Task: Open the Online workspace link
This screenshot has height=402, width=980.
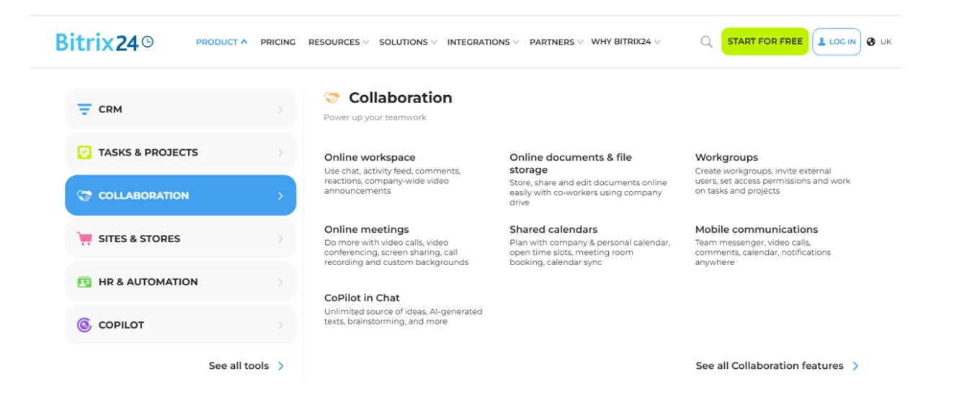Action: [370, 157]
